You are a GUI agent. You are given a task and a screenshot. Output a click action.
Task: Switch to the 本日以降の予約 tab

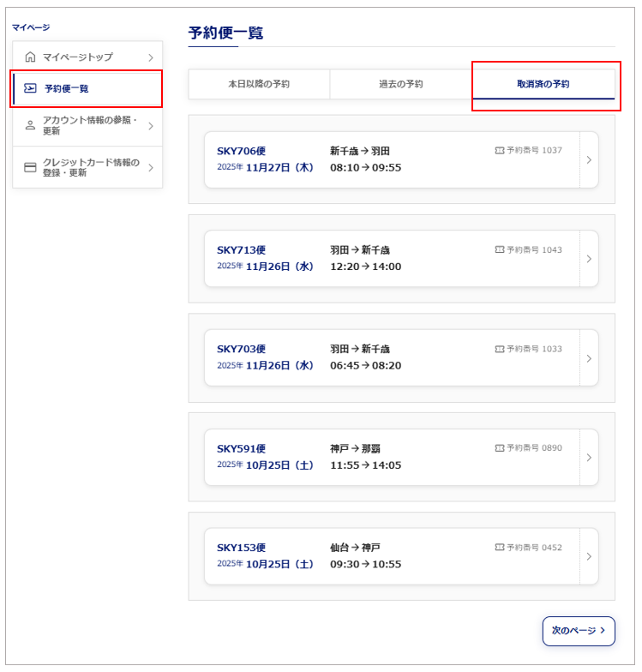(259, 84)
